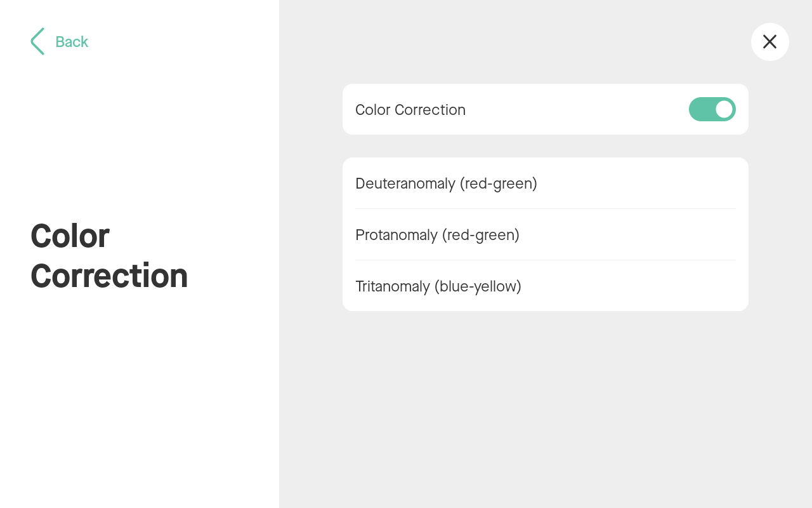The image size is (812, 508).
Task: Choose Protanomaly (red-green) correction
Action: point(437,234)
